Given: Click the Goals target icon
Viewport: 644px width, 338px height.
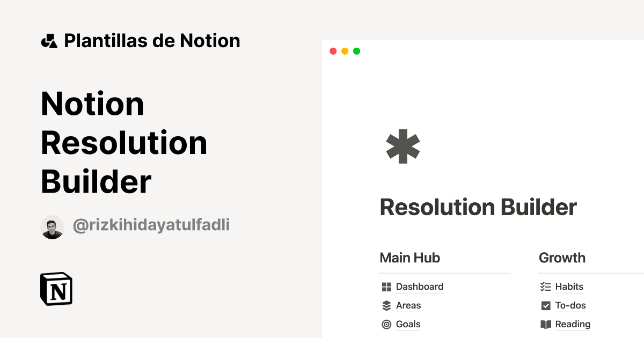Looking at the screenshot, I should tap(386, 324).
